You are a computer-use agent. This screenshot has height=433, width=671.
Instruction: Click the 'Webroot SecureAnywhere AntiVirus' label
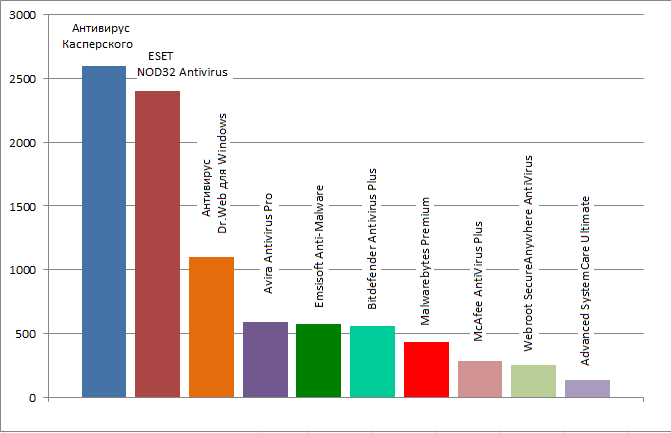click(528, 253)
